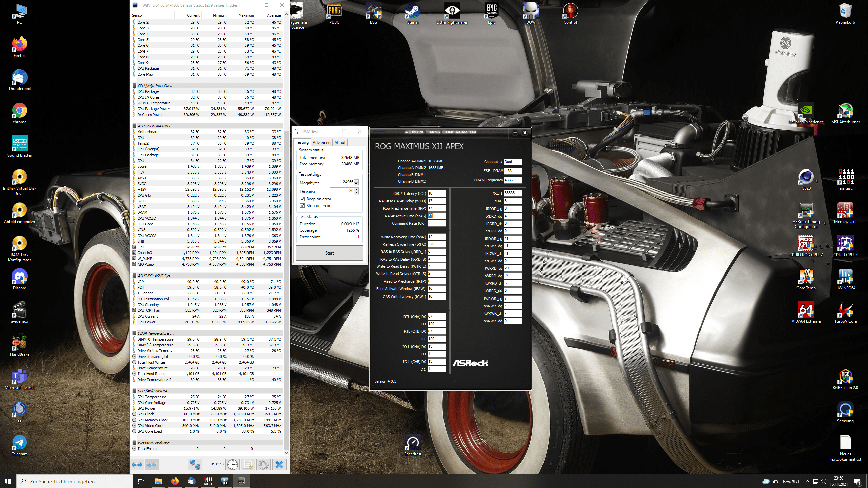Open ASRock Timing Configurator desktop shortcut

806,215
